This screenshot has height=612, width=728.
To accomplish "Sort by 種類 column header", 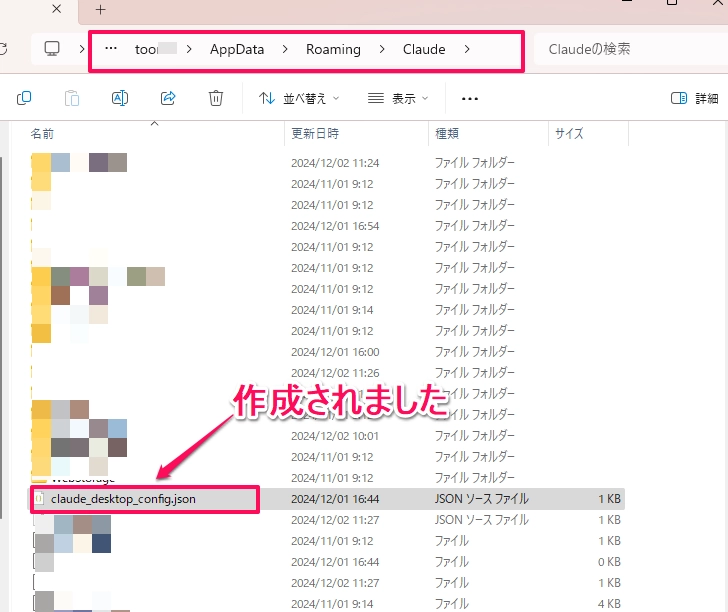I will pos(447,134).
